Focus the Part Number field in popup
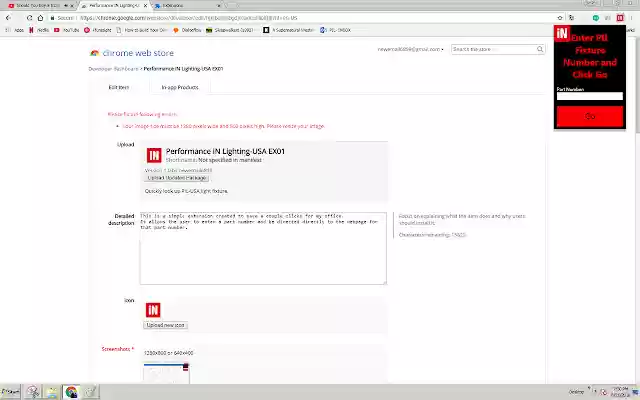 click(x=590, y=96)
